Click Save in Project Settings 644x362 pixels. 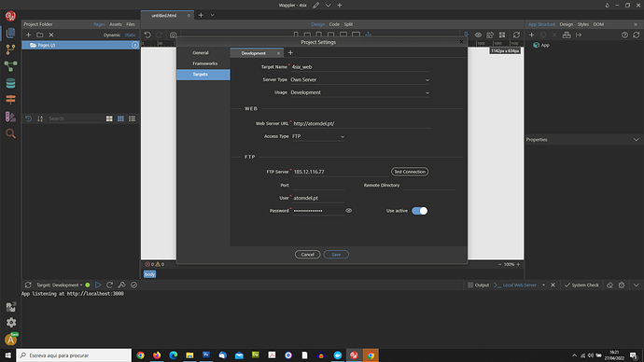[336, 255]
